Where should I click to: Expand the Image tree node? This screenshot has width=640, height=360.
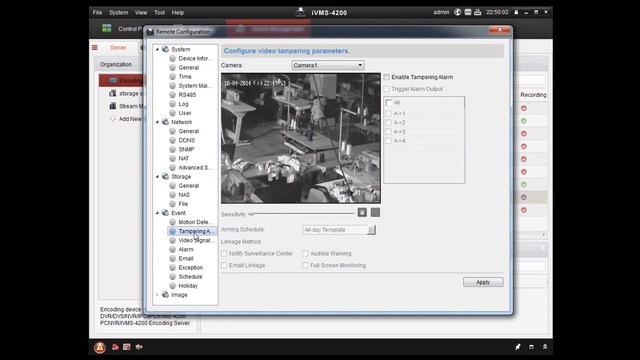[158, 295]
